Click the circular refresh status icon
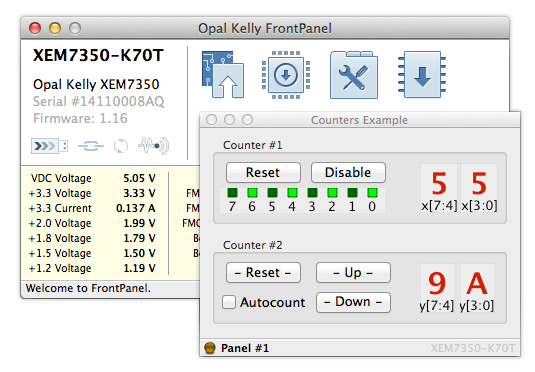The width and height of the screenshot is (535, 372). [121, 146]
